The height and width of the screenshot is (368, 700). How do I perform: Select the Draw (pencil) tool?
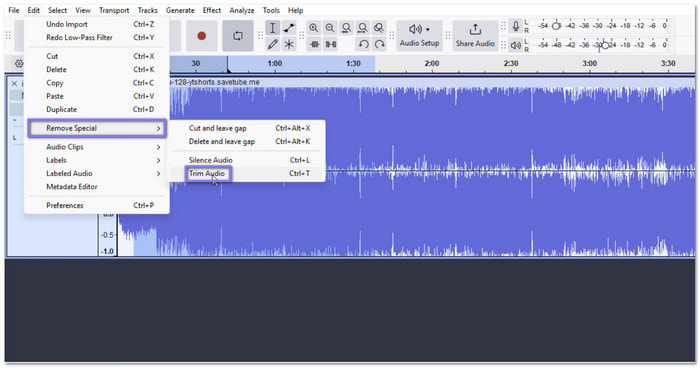point(272,44)
